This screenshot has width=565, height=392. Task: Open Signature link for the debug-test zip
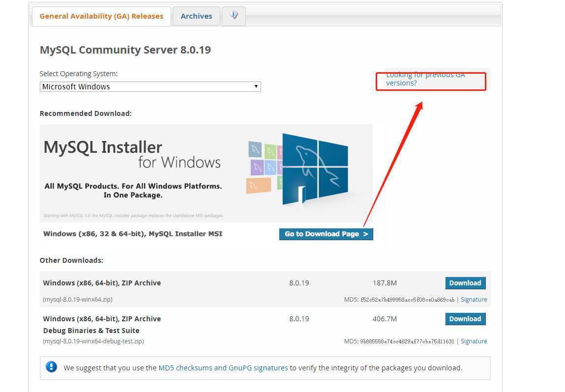point(474,341)
